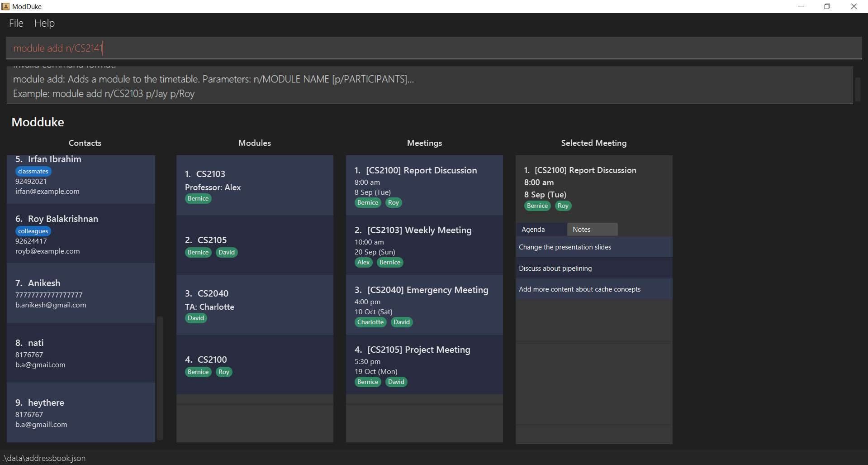Minimize the ModDuke window

pyautogui.click(x=801, y=6)
